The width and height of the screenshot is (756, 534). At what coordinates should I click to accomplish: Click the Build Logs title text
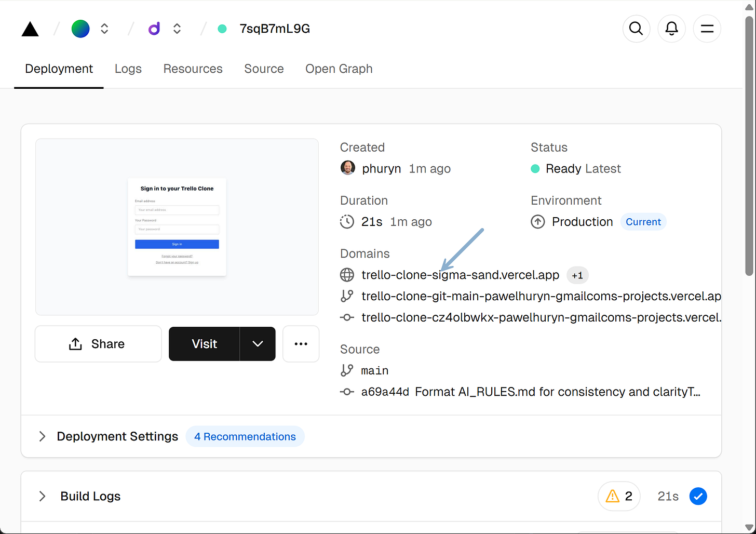tap(90, 496)
